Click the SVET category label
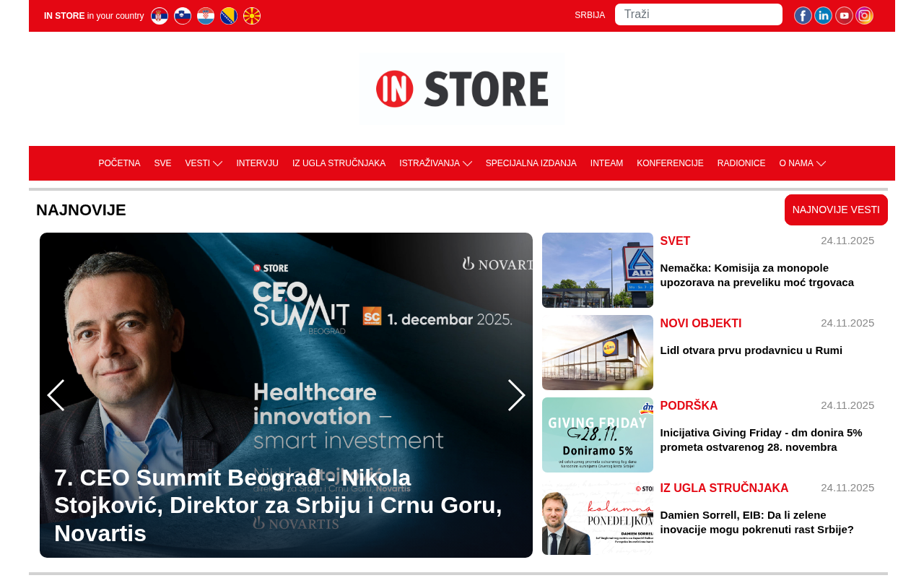The width and height of the screenshot is (924, 578). pyautogui.click(x=675, y=241)
